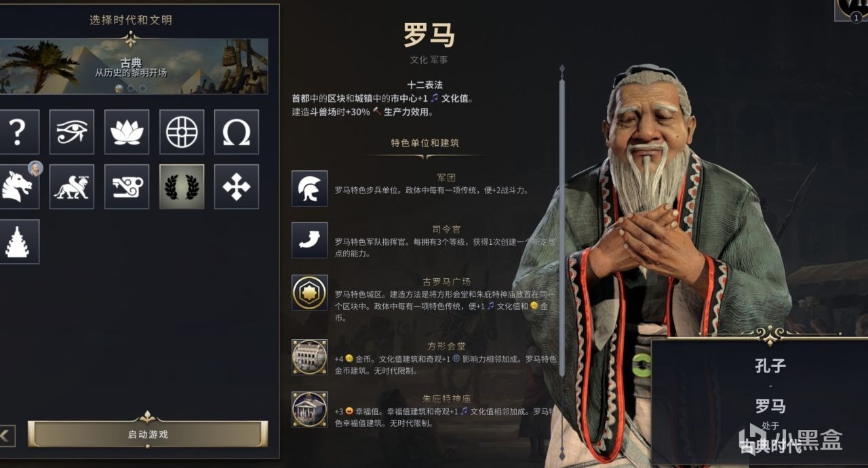Open the 军团 legion helmet unit icon

tap(310, 189)
